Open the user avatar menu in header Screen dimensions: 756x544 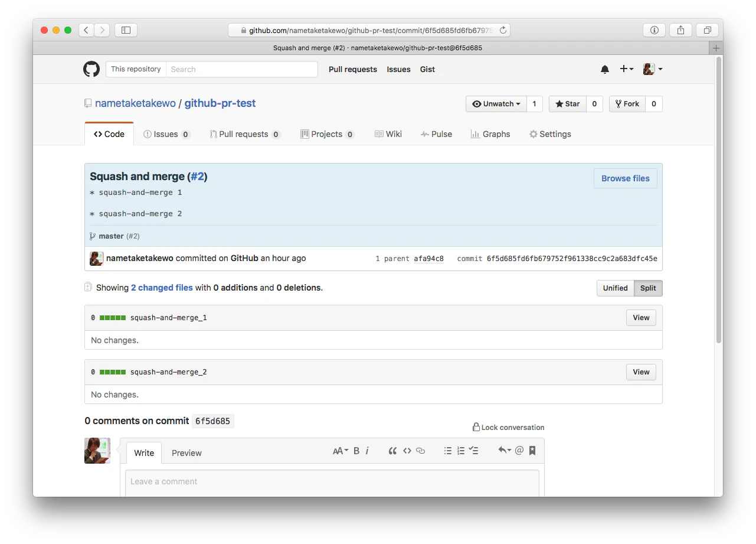tap(652, 69)
